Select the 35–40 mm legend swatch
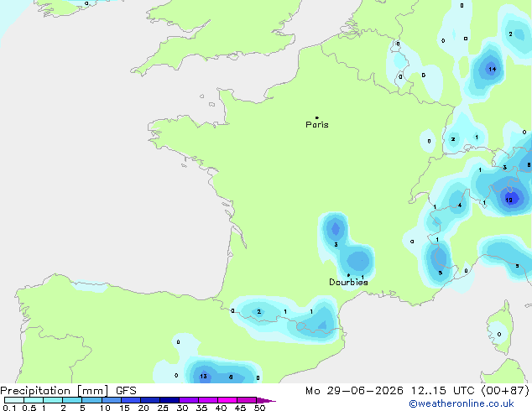Viewport: 532px width, 411px height. pos(207,400)
